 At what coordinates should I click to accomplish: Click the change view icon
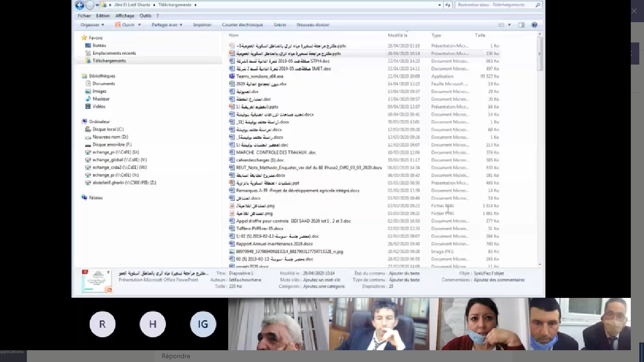(x=502, y=25)
